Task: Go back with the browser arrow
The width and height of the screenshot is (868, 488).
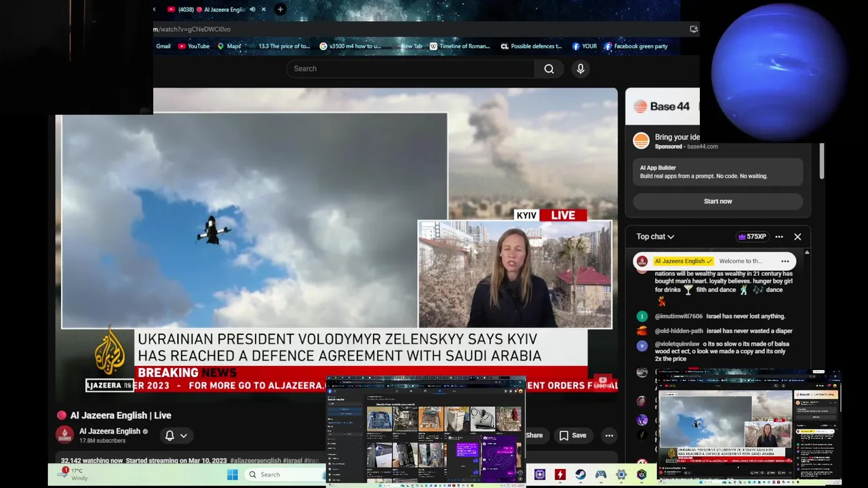Action: tap(155, 9)
